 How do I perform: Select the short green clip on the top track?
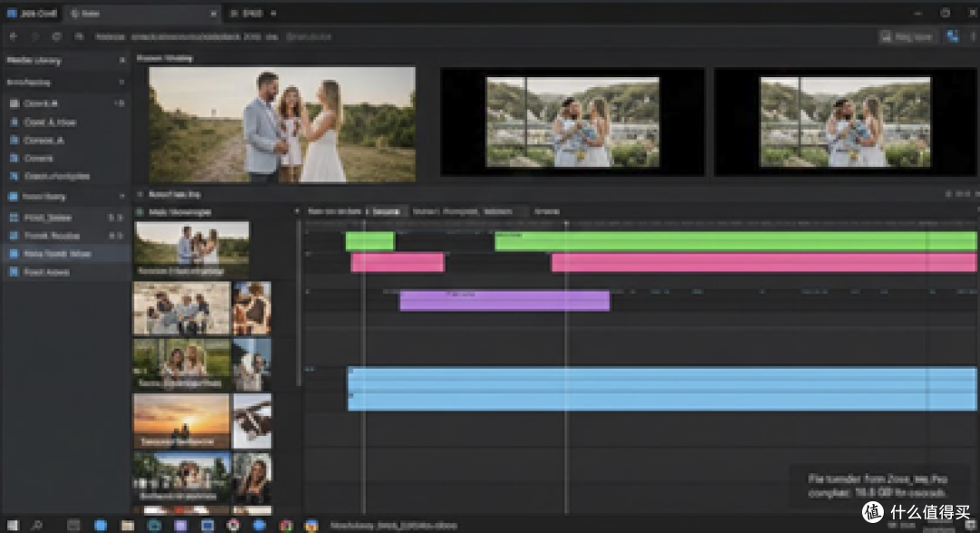tap(370, 241)
